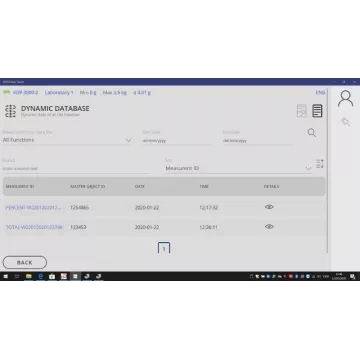The width and height of the screenshot is (360, 360).
Task: View details of the TOTAL measurement
Action: [x=269, y=227]
